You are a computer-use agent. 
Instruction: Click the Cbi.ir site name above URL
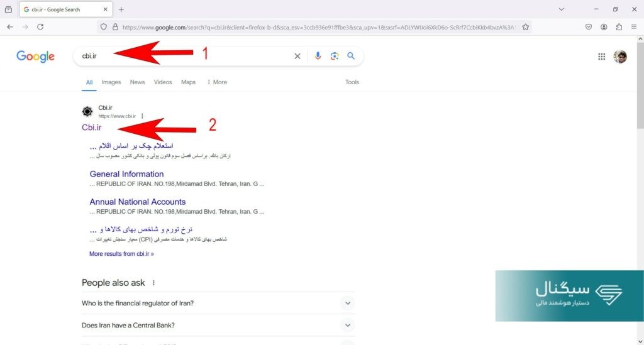point(105,107)
